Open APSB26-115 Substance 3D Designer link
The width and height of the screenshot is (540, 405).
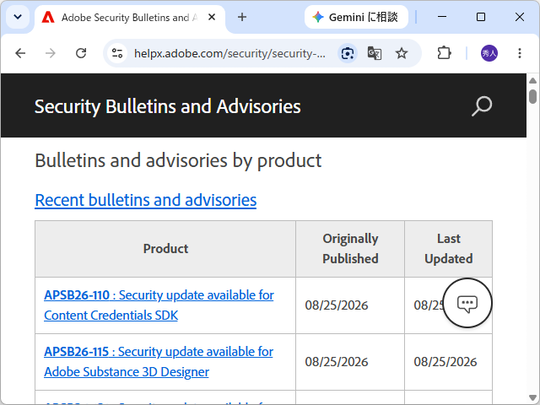158,362
